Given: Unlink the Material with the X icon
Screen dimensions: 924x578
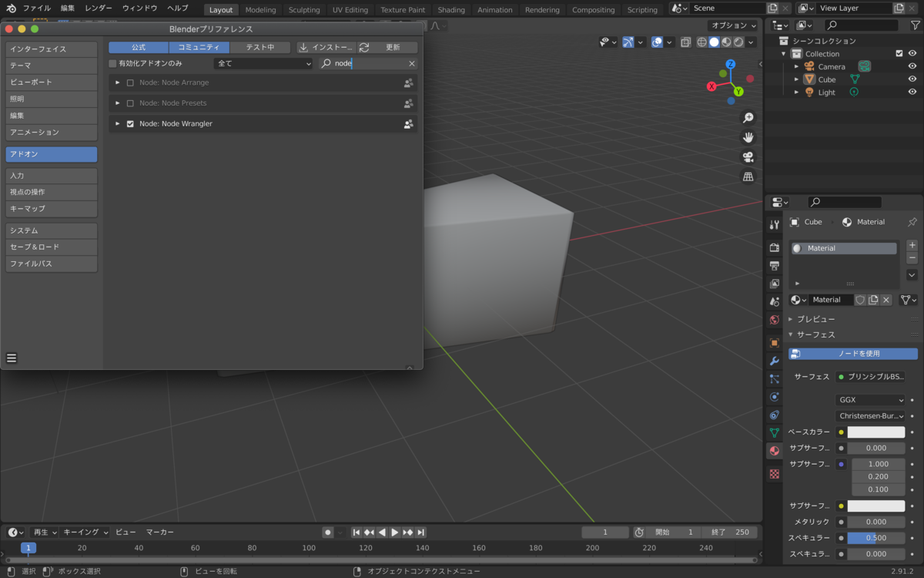Looking at the screenshot, I should pos(886,300).
